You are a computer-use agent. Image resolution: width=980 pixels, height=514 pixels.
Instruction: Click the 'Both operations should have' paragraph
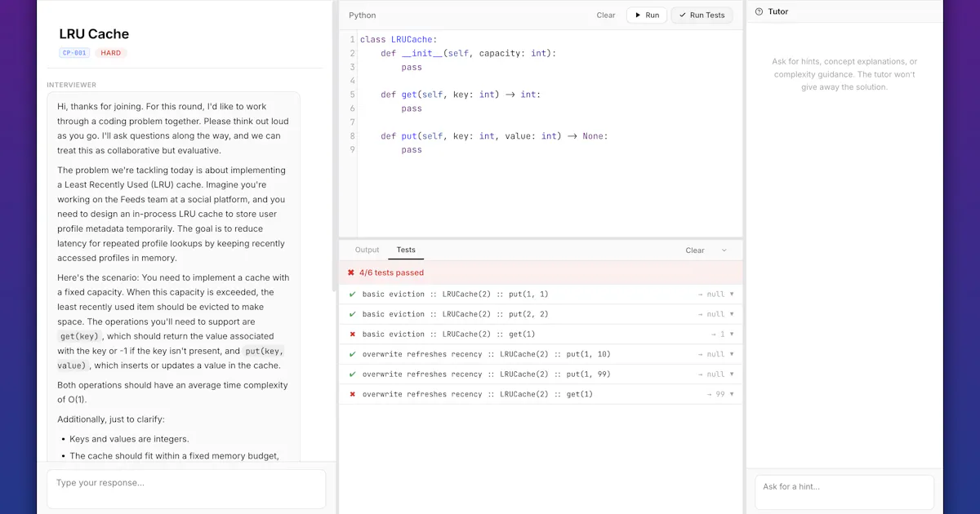(x=172, y=392)
